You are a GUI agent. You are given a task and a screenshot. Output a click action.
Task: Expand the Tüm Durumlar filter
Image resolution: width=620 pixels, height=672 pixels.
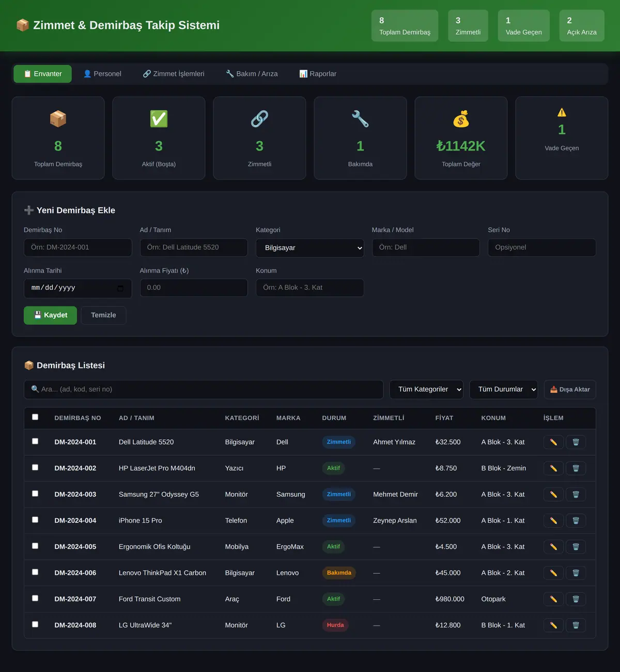tap(504, 389)
